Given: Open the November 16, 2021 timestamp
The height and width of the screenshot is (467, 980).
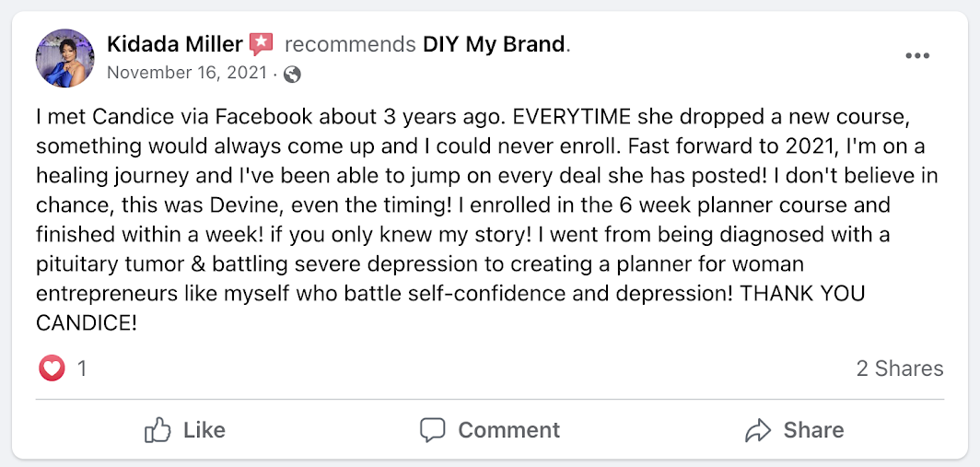Looking at the screenshot, I should pos(188,74).
